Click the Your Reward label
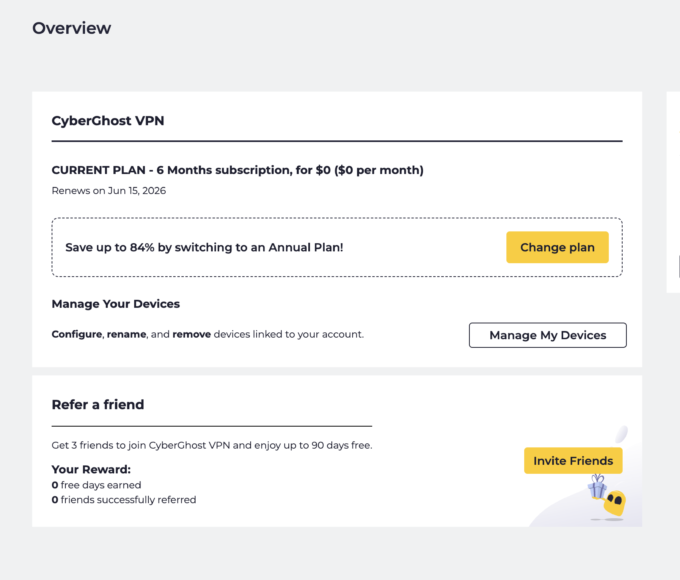The height and width of the screenshot is (580, 680). coord(91,469)
